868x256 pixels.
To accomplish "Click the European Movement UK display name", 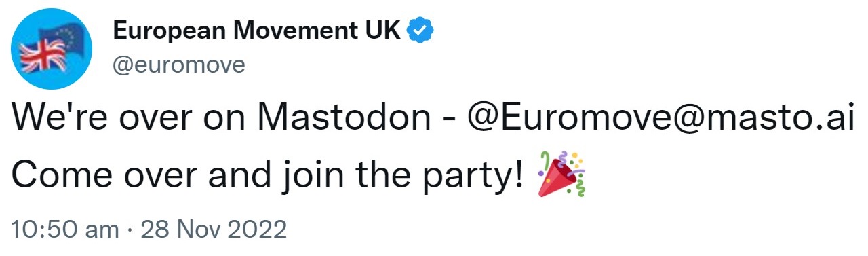I will [256, 31].
